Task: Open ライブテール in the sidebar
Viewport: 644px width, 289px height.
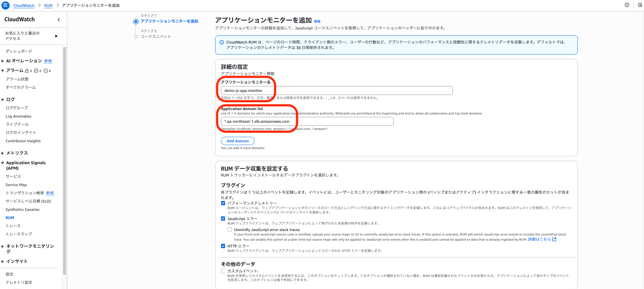Action: [x=17, y=124]
